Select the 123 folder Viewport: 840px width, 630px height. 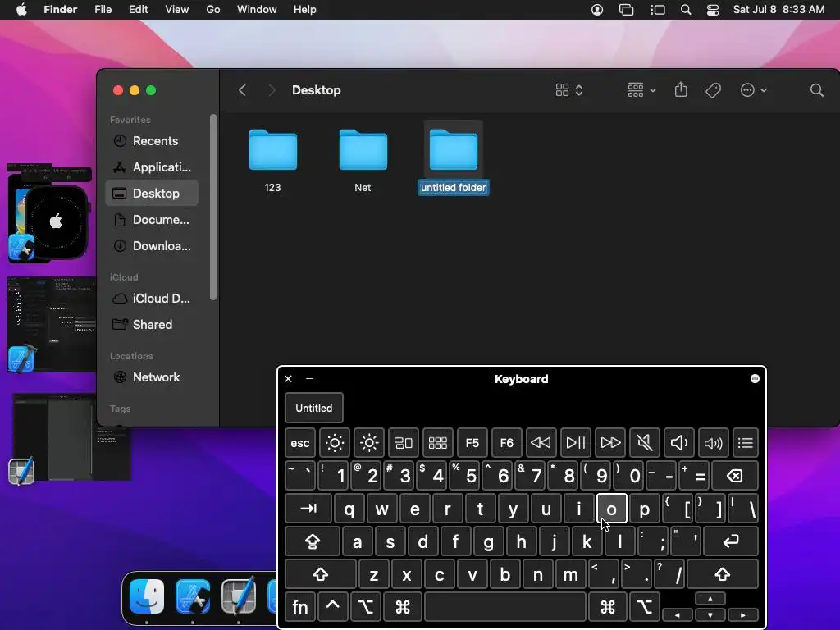coord(272,150)
